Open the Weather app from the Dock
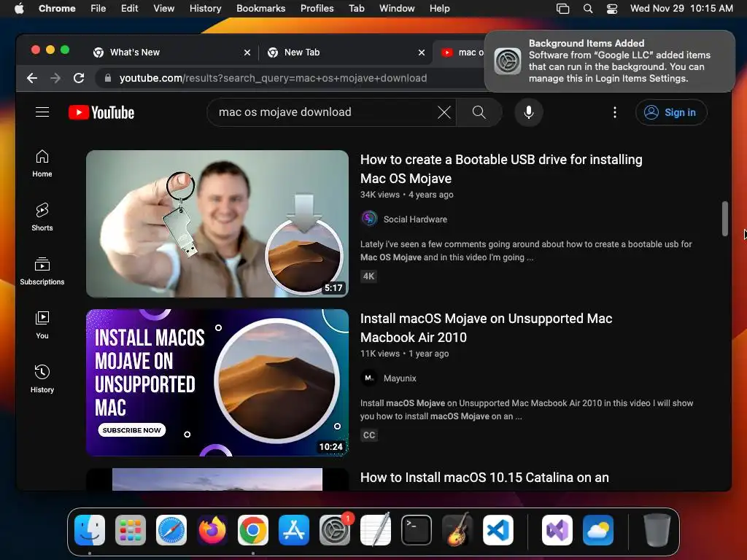 598,530
